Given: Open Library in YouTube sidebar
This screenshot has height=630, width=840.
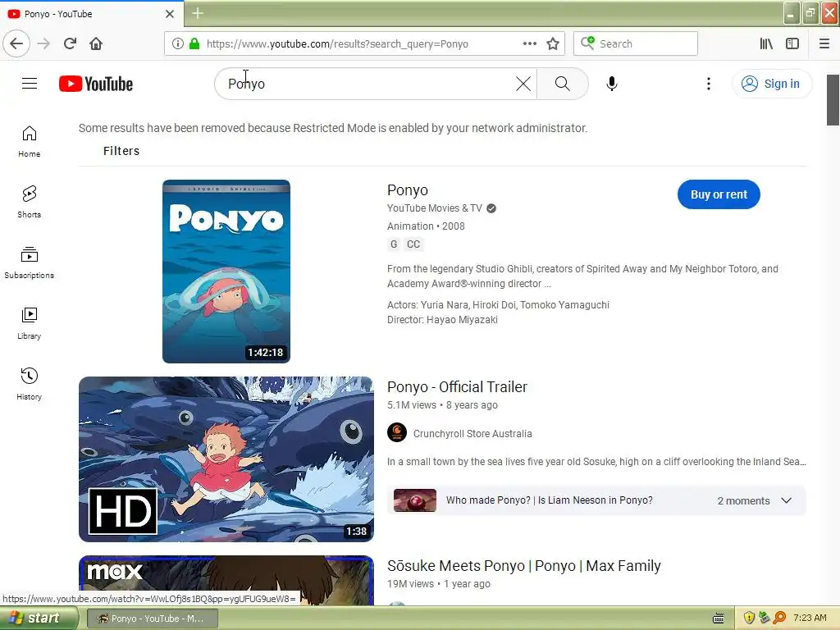Looking at the screenshot, I should click(30, 323).
